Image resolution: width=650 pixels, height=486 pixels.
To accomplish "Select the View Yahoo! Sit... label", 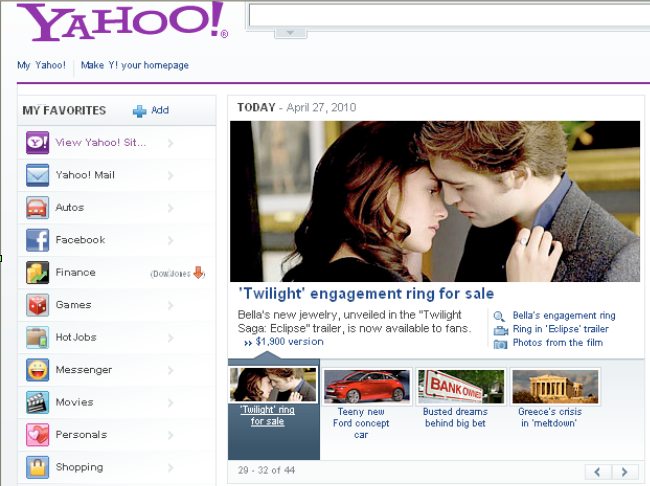I will click(x=101, y=143).
